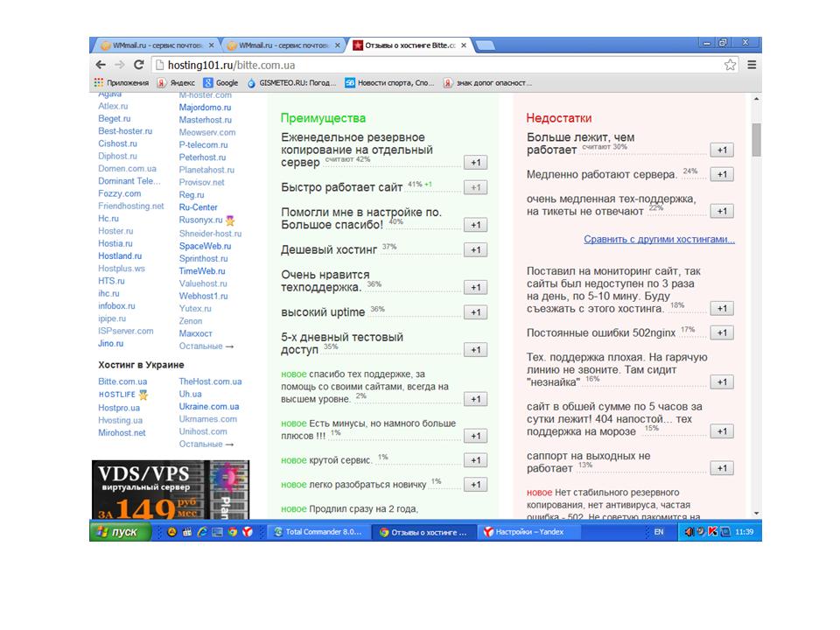This screenshot has height=630, width=840.
Task: Open the HOSTLIFE hosting link
Action: click(116, 395)
